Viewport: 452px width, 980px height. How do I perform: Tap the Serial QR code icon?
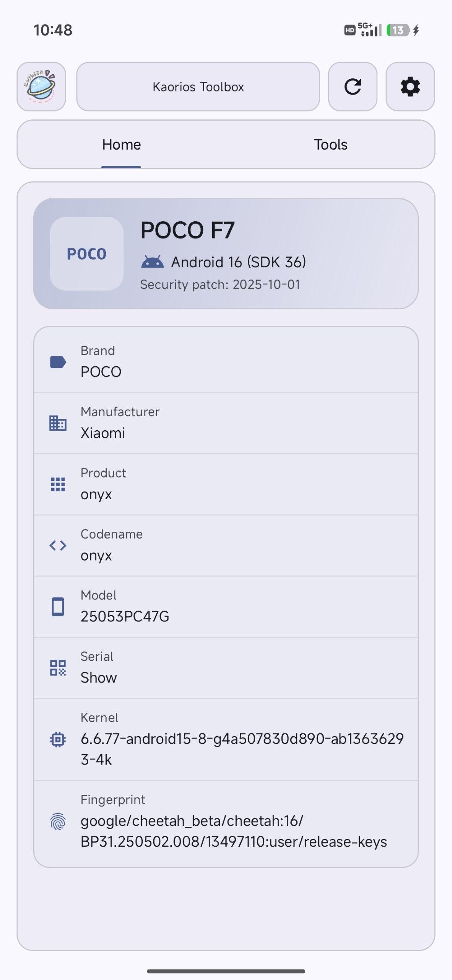(x=58, y=668)
